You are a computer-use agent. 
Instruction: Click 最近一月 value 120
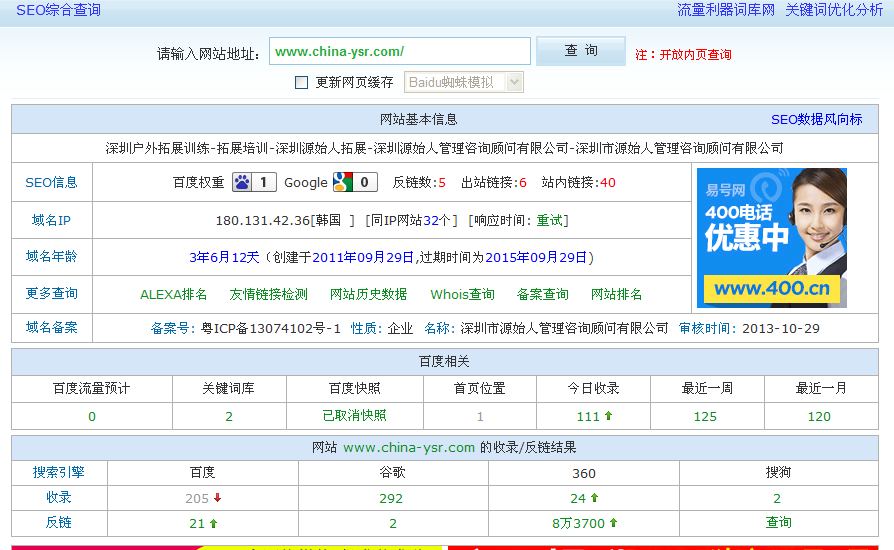pyautogui.click(x=819, y=417)
